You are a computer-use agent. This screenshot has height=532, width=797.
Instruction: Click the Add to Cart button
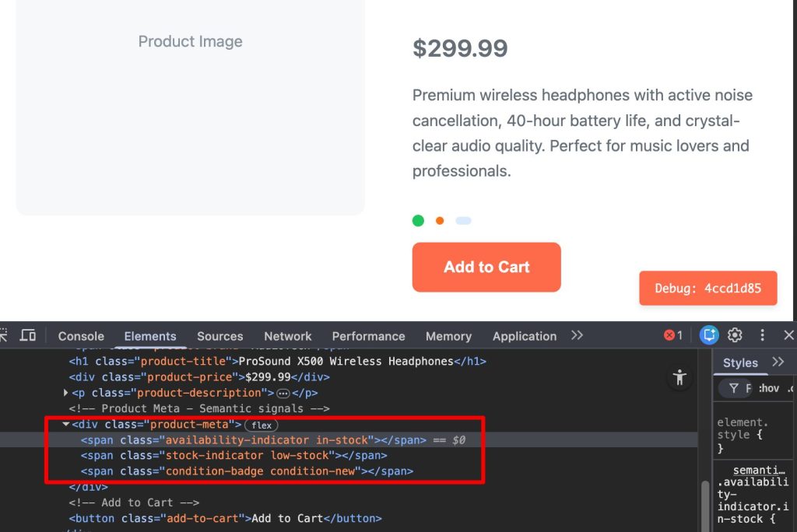point(486,267)
